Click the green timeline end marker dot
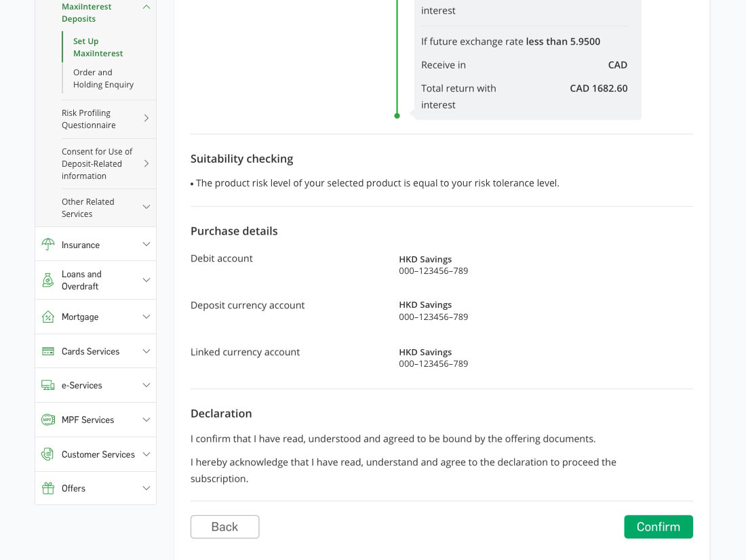The width and height of the screenshot is (746, 560). (x=397, y=116)
